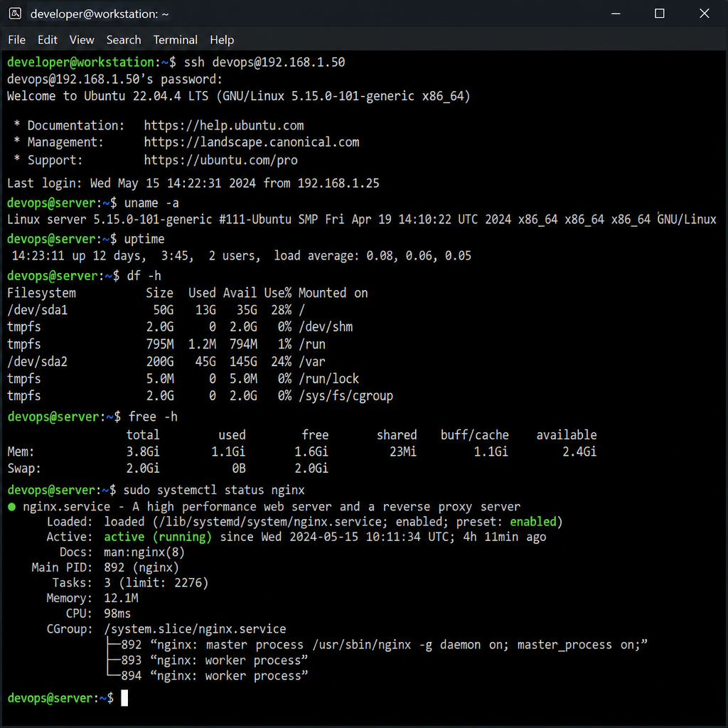Viewport: 728px width, 728px height.
Task: Click the uname -a command
Action: tap(151, 203)
